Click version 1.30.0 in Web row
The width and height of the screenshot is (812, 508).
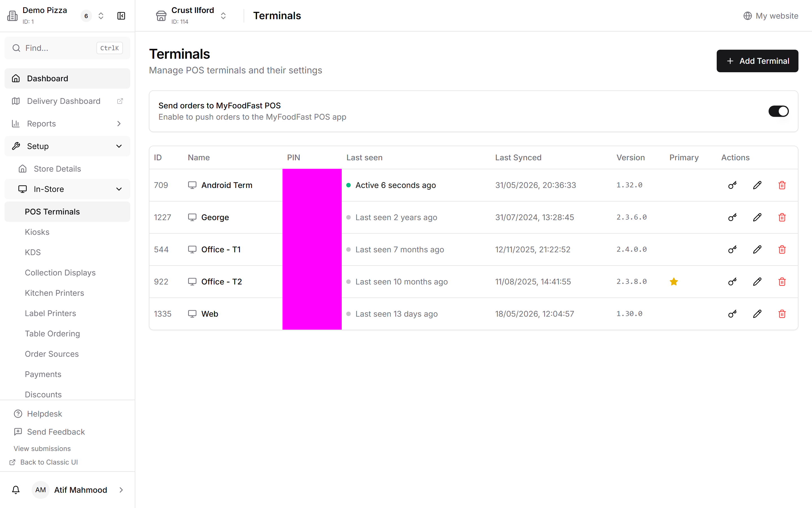[x=629, y=314]
